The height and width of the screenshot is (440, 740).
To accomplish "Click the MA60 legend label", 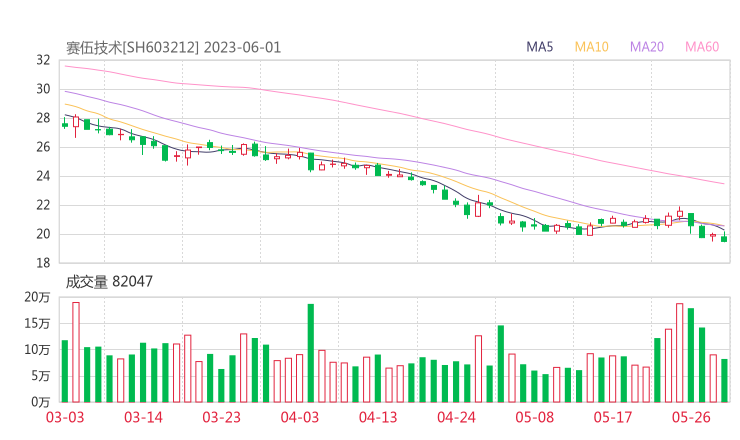I will (x=702, y=47).
